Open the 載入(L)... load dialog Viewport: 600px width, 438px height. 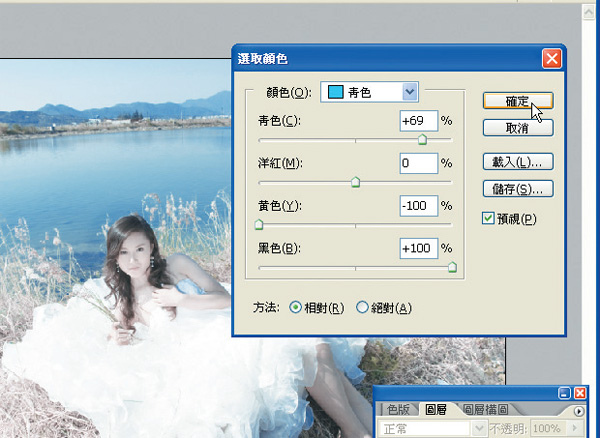click(x=518, y=162)
